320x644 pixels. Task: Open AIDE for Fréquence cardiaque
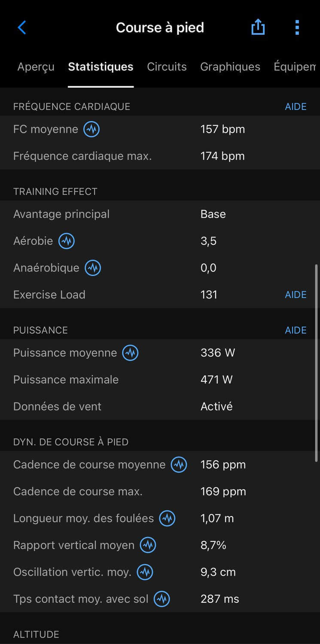click(x=296, y=106)
